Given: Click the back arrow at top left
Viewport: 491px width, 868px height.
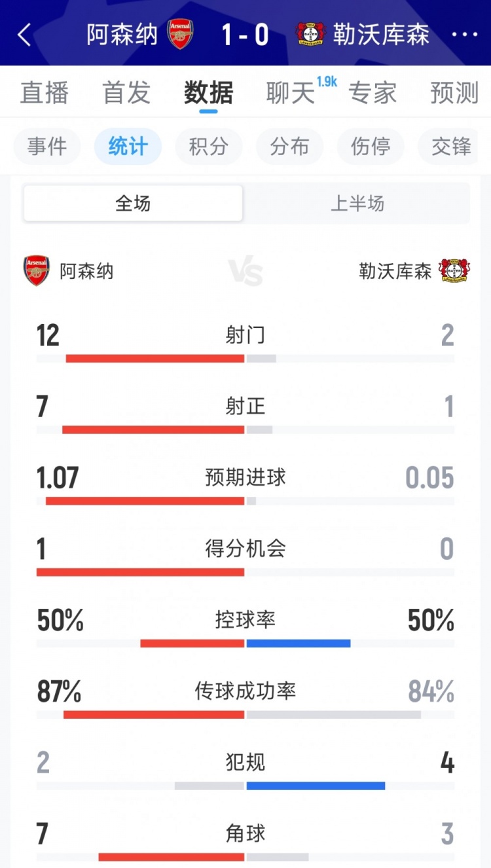Looking at the screenshot, I should tap(25, 33).
